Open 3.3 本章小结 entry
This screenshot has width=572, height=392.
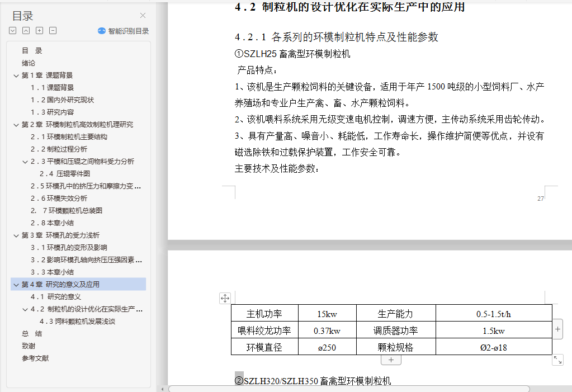click(x=52, y=272)
